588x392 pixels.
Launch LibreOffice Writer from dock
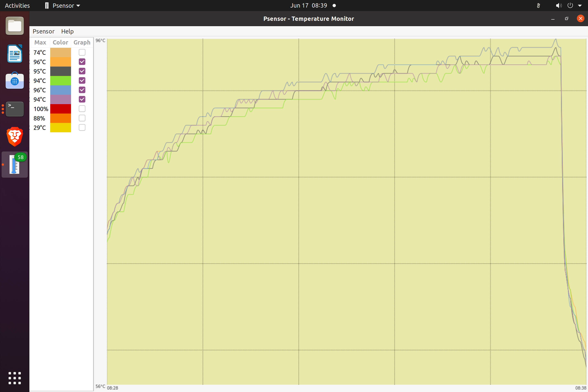(15, 53)
